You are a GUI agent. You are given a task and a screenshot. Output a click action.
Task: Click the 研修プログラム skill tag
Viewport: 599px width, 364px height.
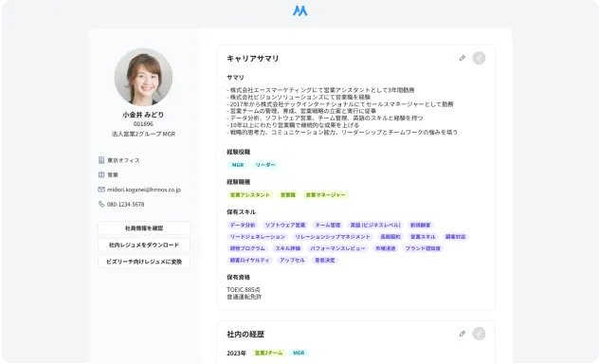click(247, 248)
